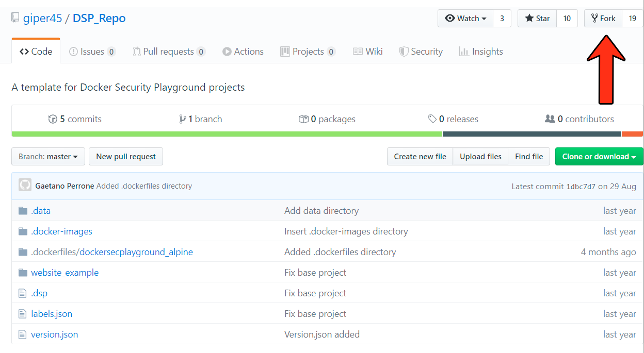Open the Watch notifications dropdown
This screenshot has width=644, height=353.
465,19
